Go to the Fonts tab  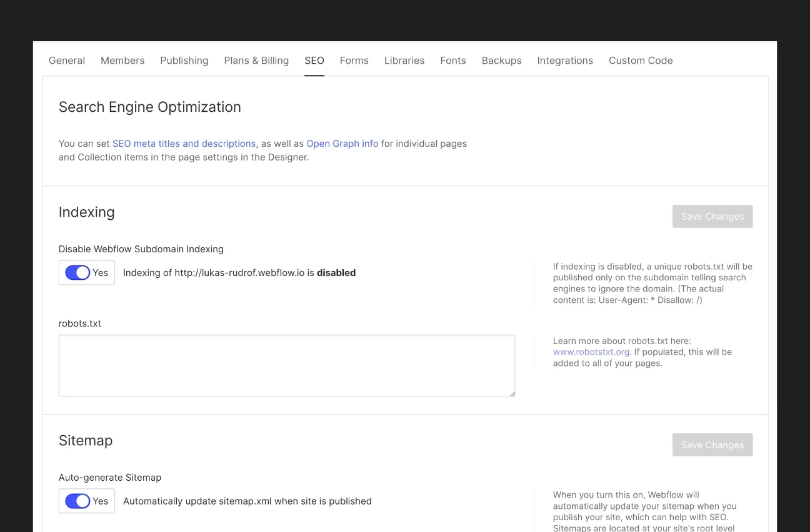point(453,61)
